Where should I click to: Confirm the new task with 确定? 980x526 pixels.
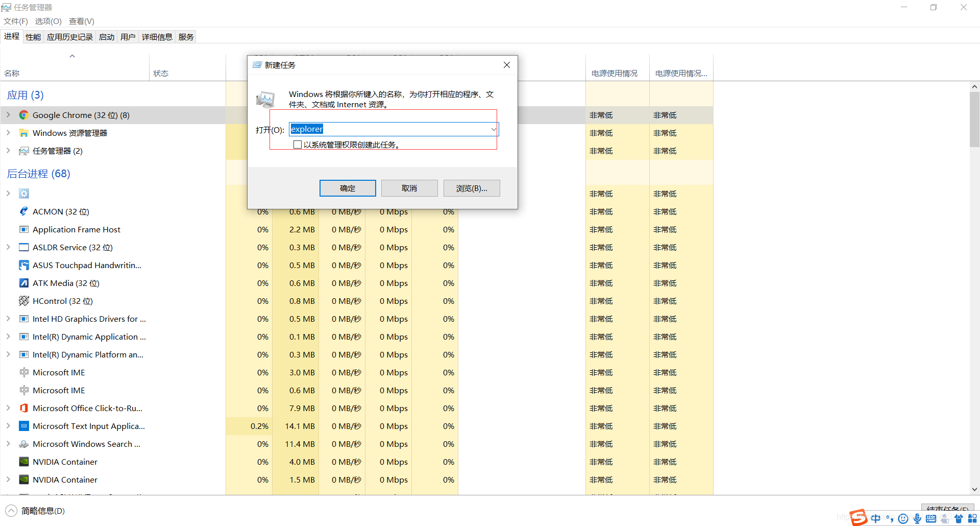coord(348,188)
